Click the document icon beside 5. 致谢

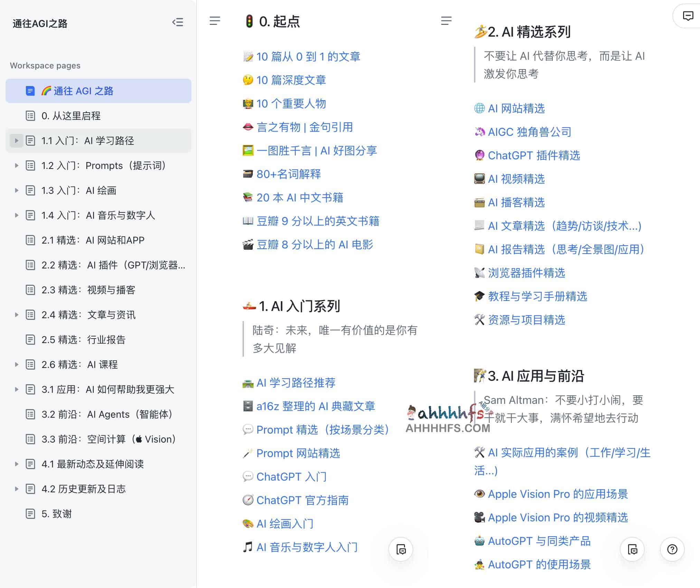[x=30, y=514]
